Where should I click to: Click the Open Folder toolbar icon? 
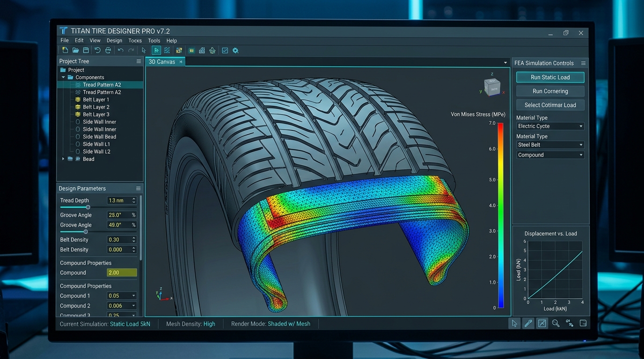tap(75, 50)
